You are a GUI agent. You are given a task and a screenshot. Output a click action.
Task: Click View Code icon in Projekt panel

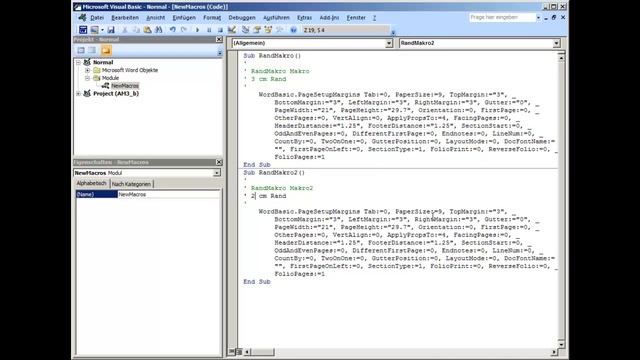[81, 50]
